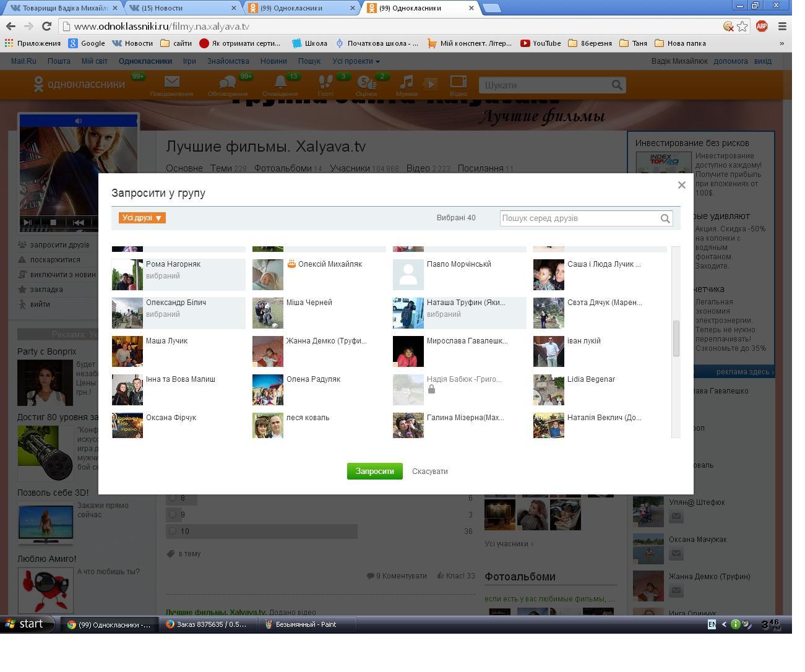This screenshot has height=672, width=805.
Task: Show hidden bookmarks with the » chevron
Action: coord(781,43)
